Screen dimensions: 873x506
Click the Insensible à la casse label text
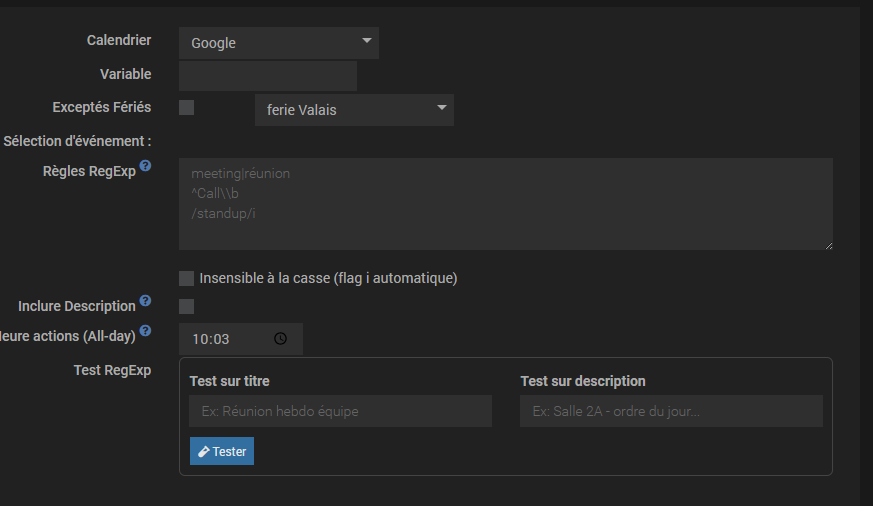(x=328, y=278)
